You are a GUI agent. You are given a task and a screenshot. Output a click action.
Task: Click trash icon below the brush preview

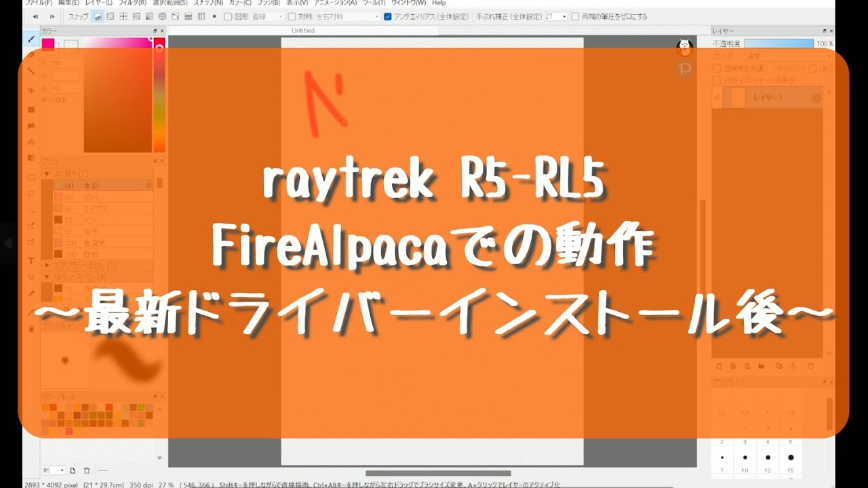[x=87, y=470]
